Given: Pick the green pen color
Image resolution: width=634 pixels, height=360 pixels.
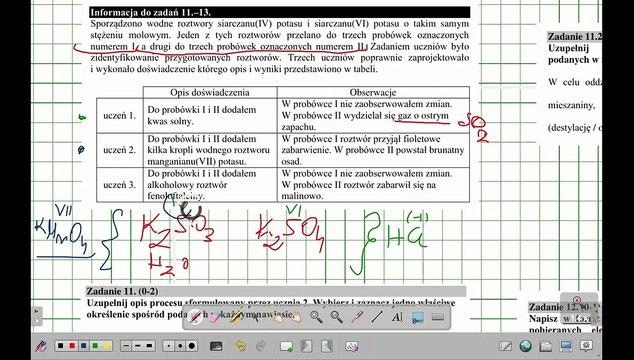Looking at the screenshot, I should click(95, 346).
